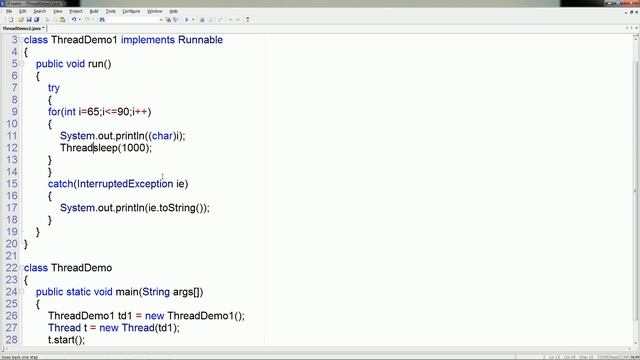The image size is (640, 360).
Task: Open the Undo history dropdown arrow
Action: click(x=80, y=20)
